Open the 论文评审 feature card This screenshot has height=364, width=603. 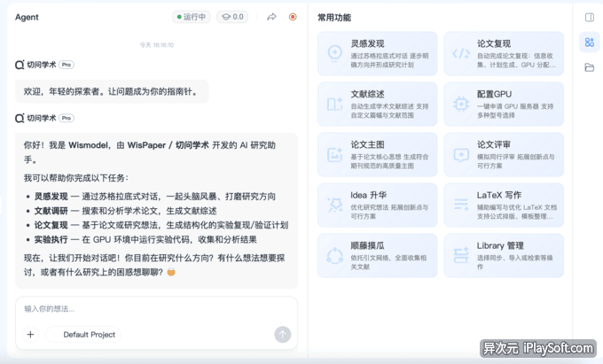[504, 154]
